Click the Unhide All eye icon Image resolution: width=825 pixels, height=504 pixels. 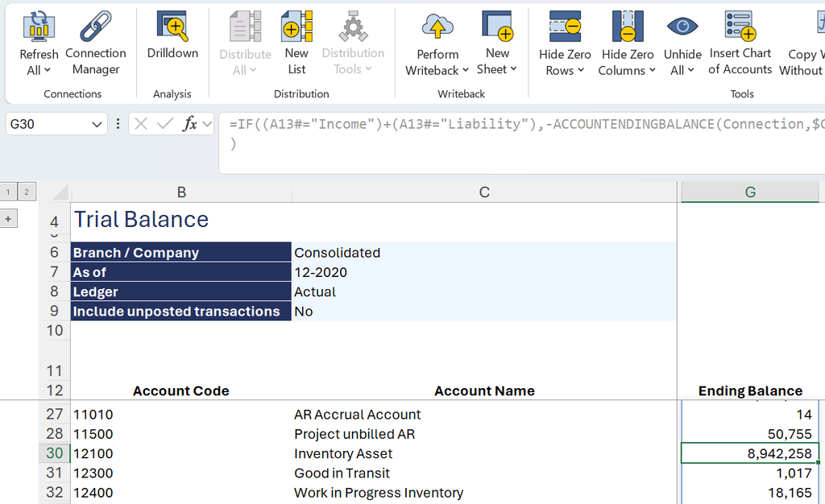682,27
